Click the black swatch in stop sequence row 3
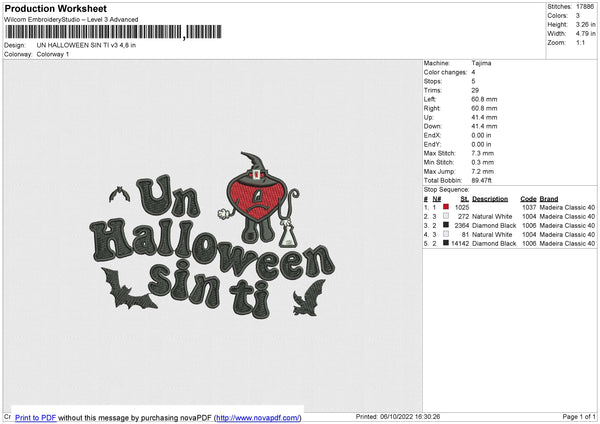This screenshot has width=600, height=424. tap(446, 225)
